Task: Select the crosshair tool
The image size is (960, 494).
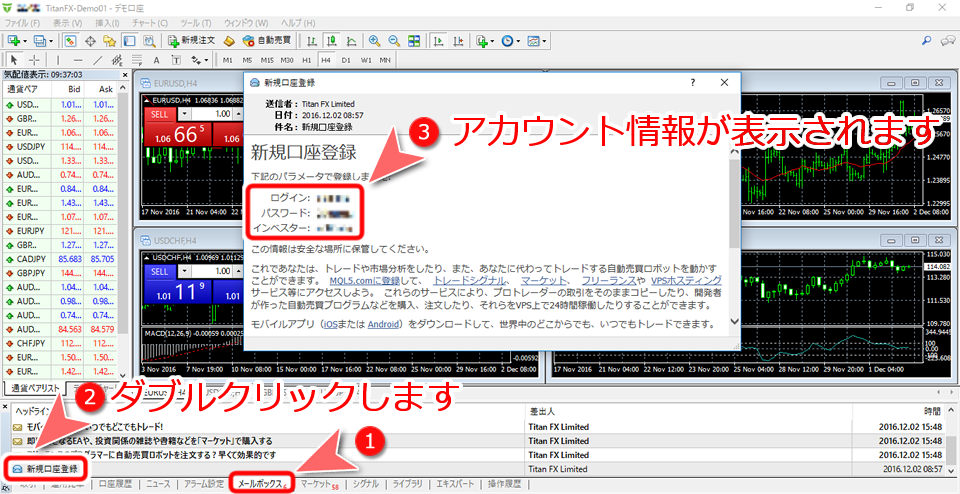Action: (34, 60)
